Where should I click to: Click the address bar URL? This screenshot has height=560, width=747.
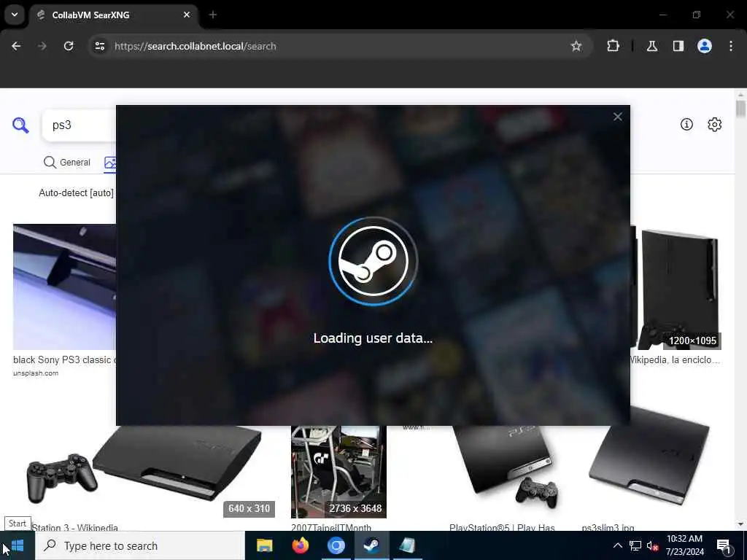196,46
